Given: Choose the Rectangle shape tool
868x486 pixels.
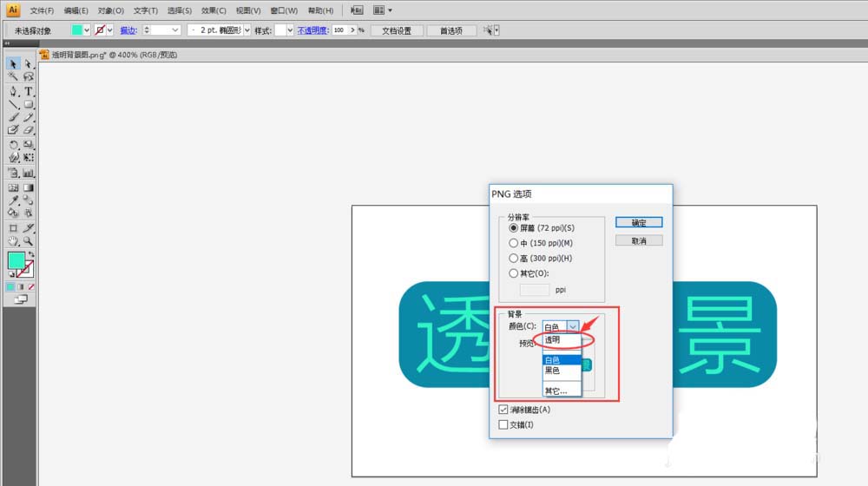Looking at the screenshot, I should tap(29, 104).
